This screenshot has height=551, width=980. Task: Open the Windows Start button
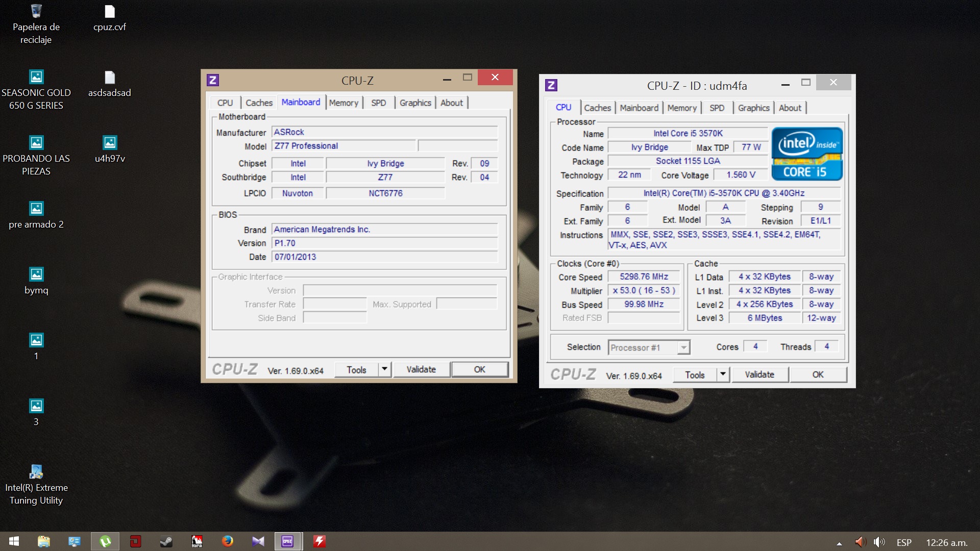[x=14, y=541]
